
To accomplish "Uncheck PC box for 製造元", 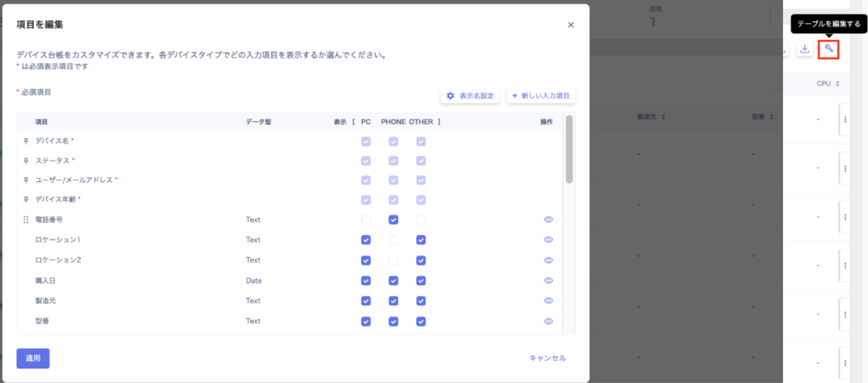I will click(x=366, y=301).
